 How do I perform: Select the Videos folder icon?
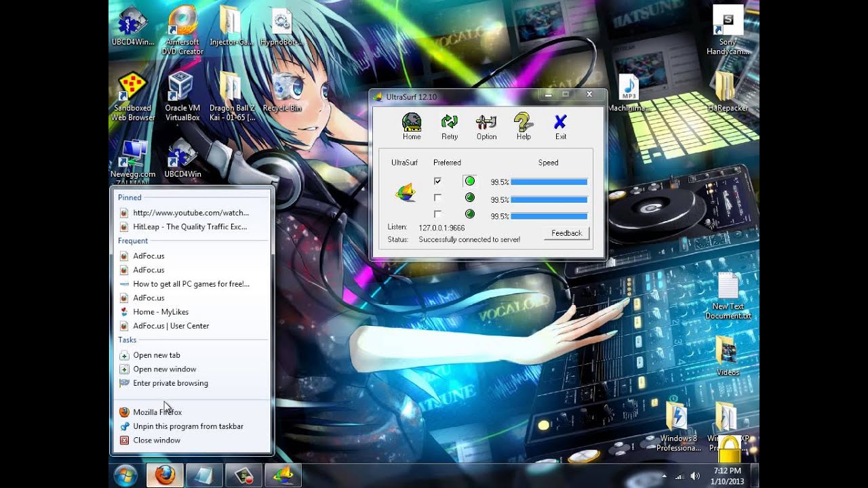[728, 356]
